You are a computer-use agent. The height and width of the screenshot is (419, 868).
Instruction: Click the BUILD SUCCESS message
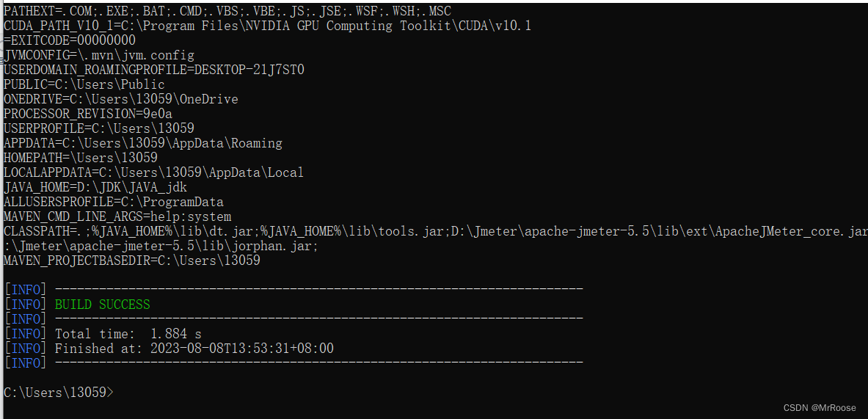tap(103, 305)
